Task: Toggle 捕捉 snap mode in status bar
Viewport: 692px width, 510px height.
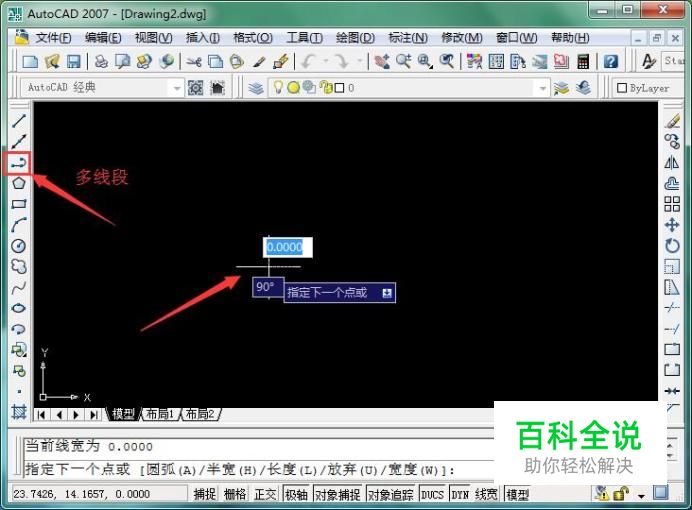Action: 204,494
